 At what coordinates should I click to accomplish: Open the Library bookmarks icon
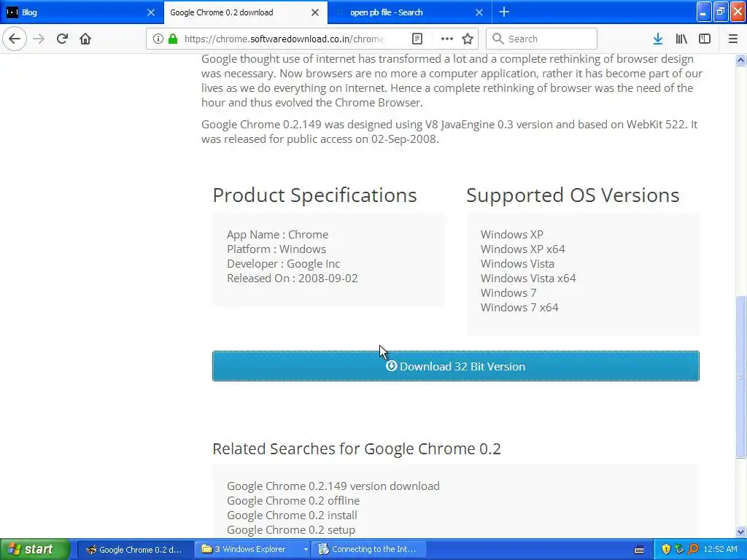pos(681,39)
